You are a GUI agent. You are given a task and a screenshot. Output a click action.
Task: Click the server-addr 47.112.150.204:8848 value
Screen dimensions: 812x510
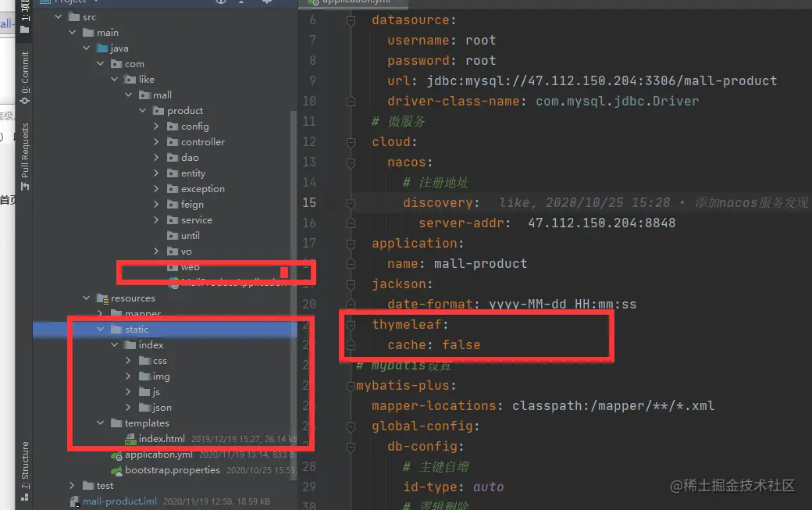tap(602, 223)
